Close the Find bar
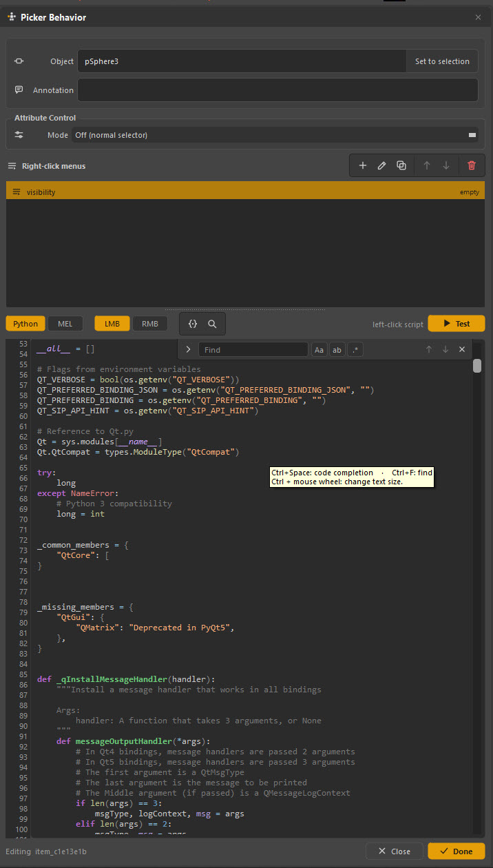 pos(462,350)
